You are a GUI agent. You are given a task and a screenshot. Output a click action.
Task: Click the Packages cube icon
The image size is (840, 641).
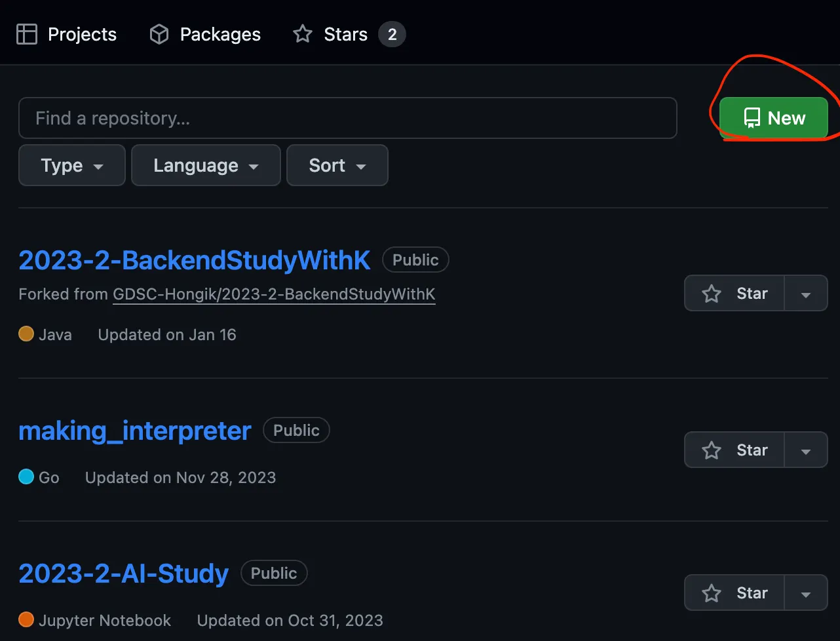click(x=159, y=34)
